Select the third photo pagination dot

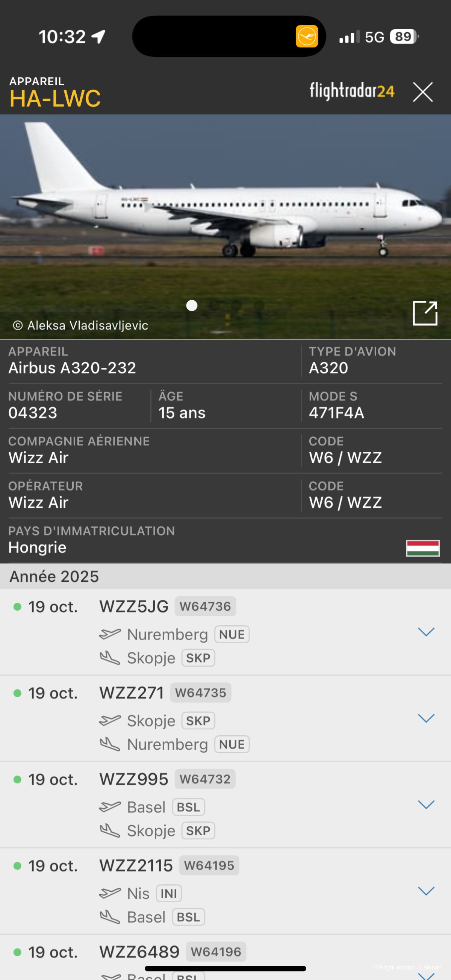(237, 305)
